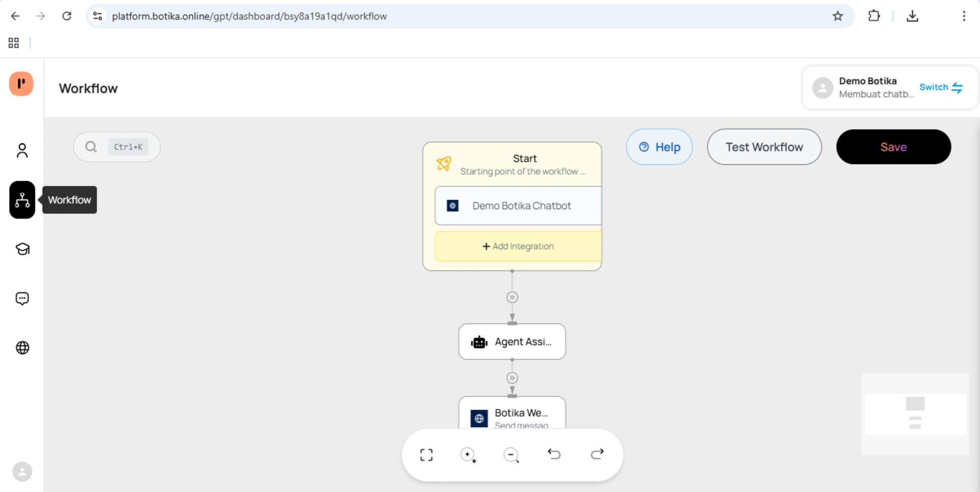The width and height of the screenshot is (980, 492).
Task: Open the browser extensions puzzle-piece menu
Action: point(874,16)
